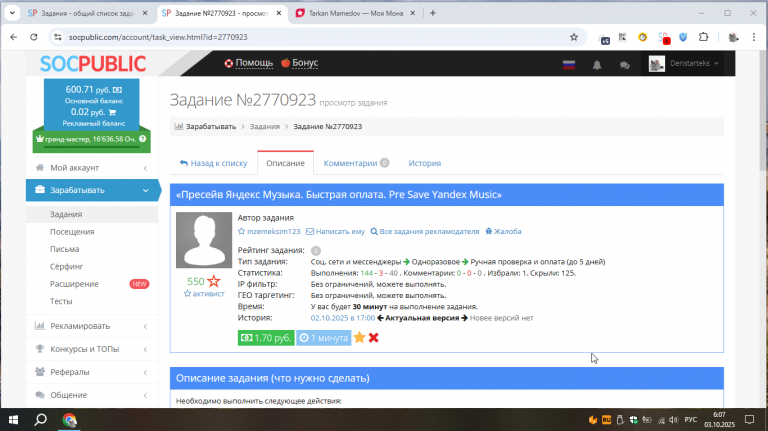
Task: Add task to favorites with yellow star
Action: [x=360, y=337]
